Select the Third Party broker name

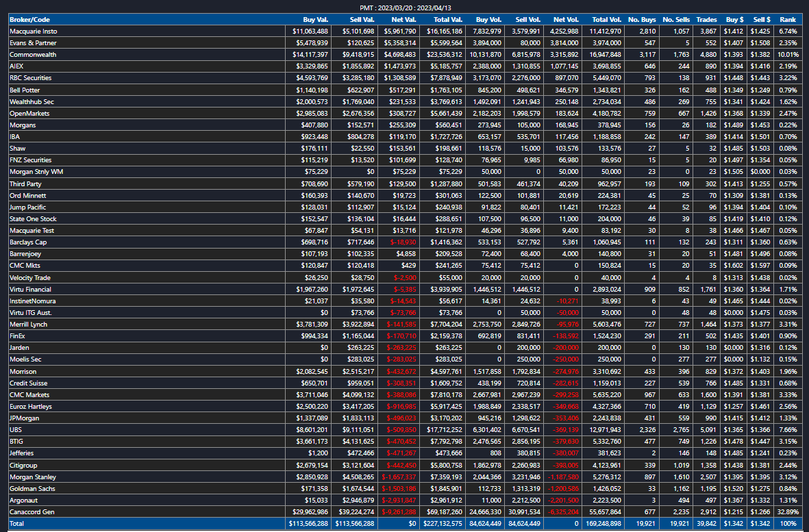25,184
